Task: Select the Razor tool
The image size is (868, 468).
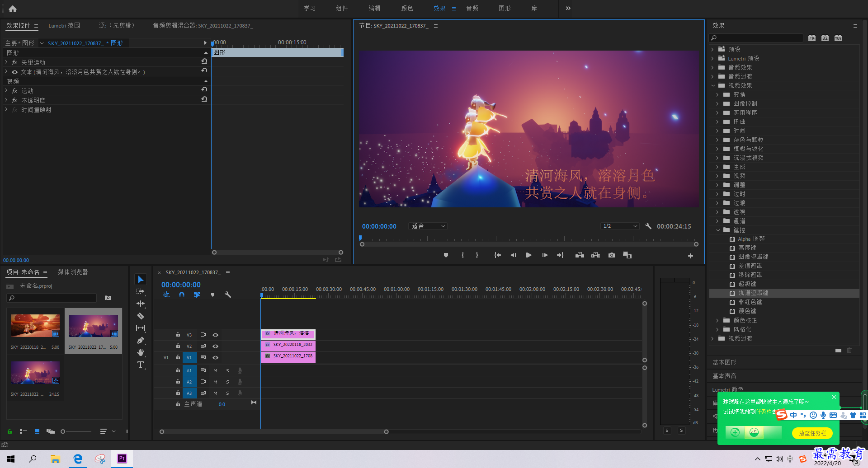Action: (x=141, y=316)
